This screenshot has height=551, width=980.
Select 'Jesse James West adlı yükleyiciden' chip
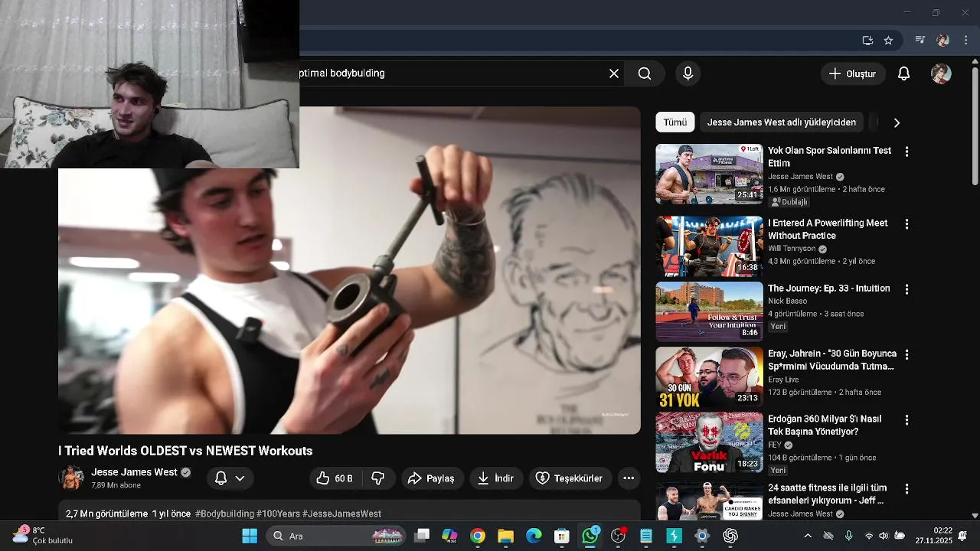click(782, 122)
